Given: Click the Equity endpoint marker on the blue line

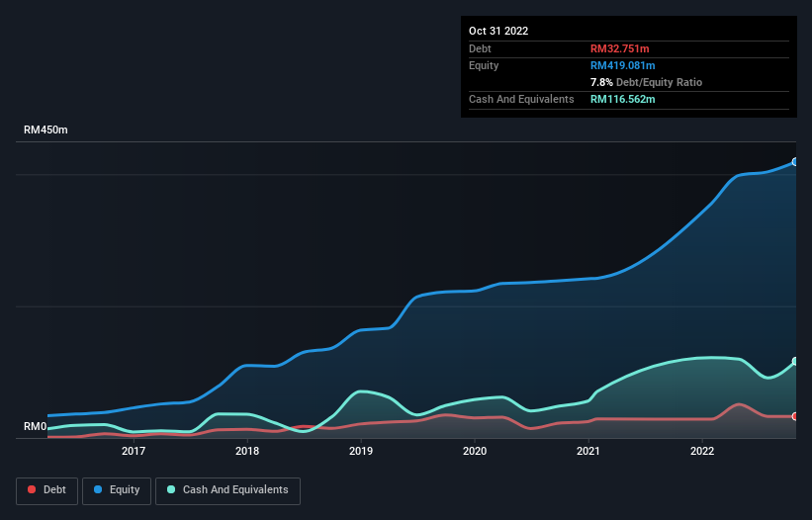Looking at the screenshot, I should pyautogui.click(x=795, y=162).
